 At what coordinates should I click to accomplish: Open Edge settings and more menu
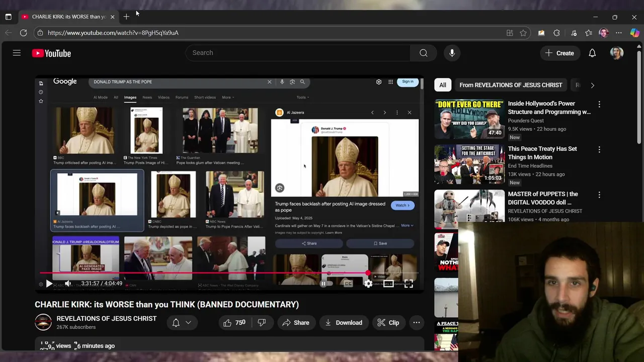coord(619,33)
